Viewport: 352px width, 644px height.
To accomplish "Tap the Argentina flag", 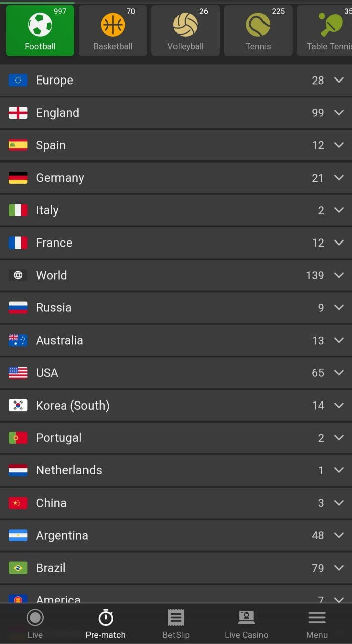I will [18, 535].
